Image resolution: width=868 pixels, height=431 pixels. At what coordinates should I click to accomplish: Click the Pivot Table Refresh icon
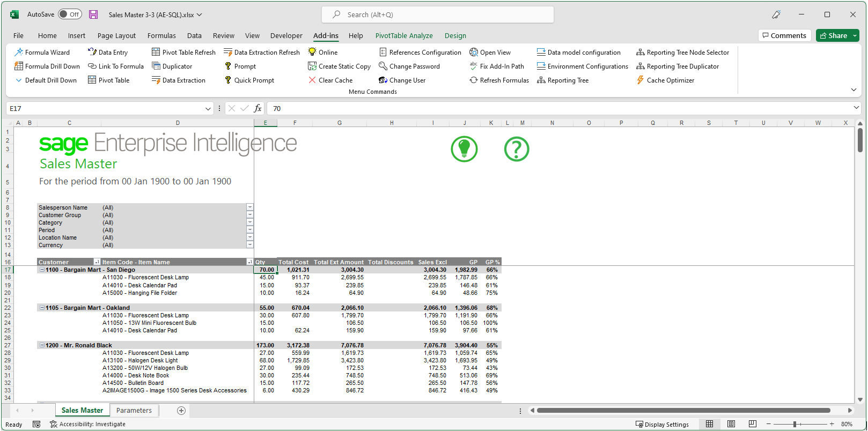156,53
